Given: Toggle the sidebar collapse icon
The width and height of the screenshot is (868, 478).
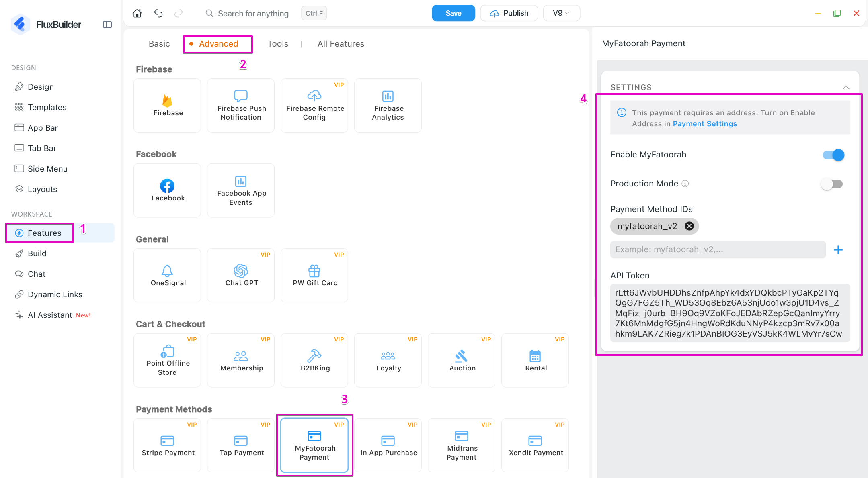Looking at the screenshot, I should (x=107, y=25).
